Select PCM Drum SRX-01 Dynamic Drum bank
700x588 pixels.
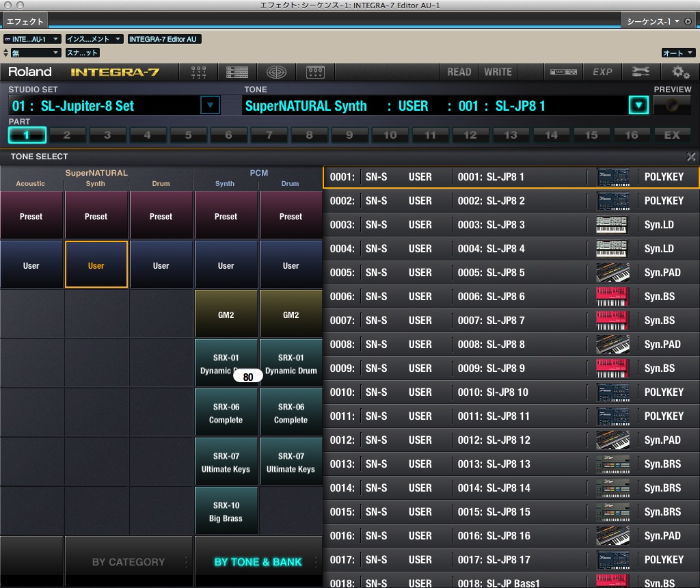pos(291,364)
